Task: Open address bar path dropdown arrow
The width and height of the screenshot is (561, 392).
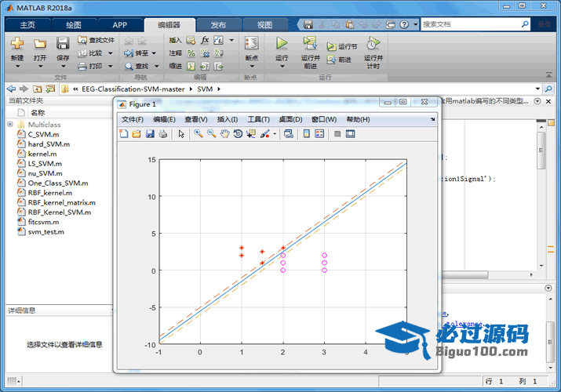Action: [x=537, y=89]
